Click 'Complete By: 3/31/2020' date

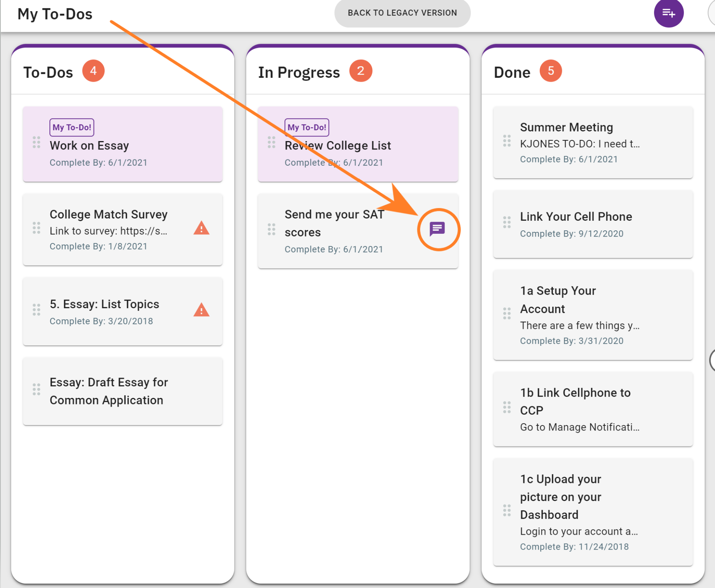[x=572, y=341]
